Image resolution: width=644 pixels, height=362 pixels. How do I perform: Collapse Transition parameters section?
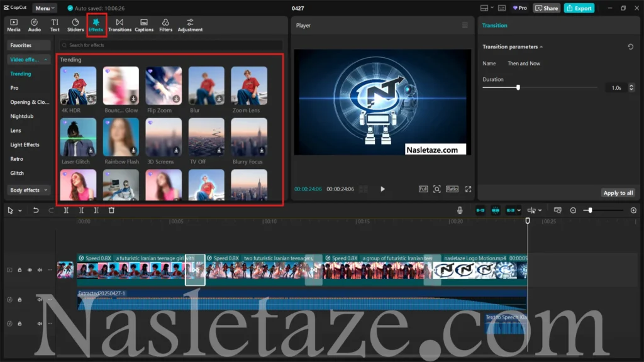pyautogui.click(x=541, y=47)
